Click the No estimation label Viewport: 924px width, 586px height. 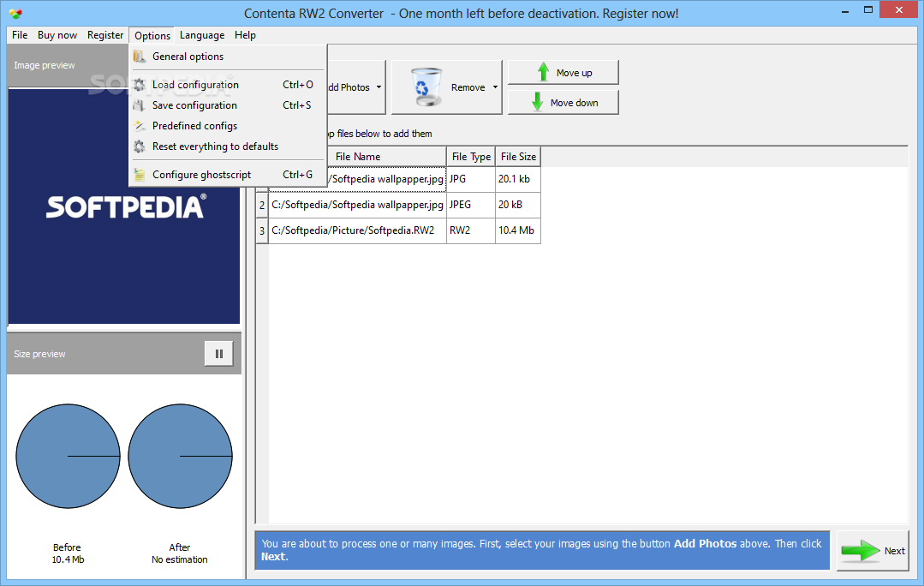pyautogui.click(x=180, y=559)
